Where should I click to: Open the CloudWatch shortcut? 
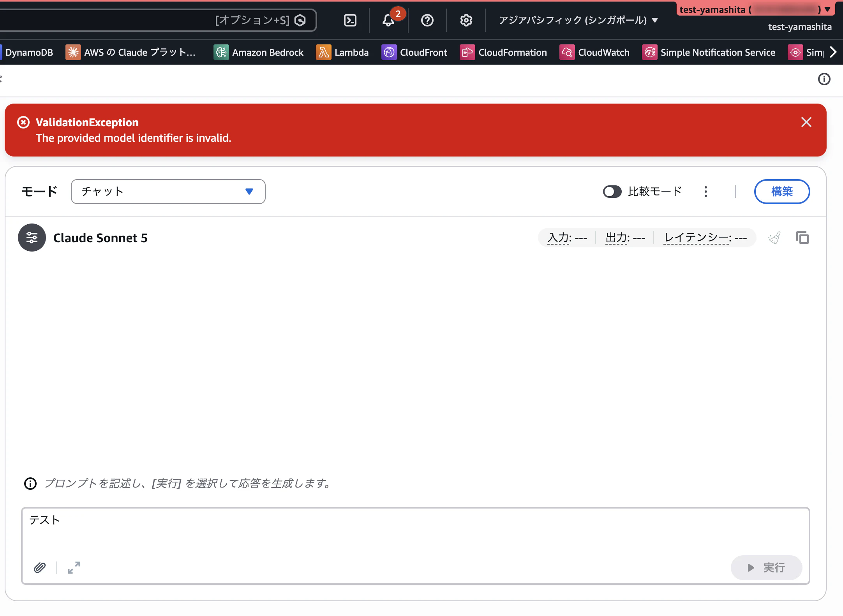(x=594, y=52)
